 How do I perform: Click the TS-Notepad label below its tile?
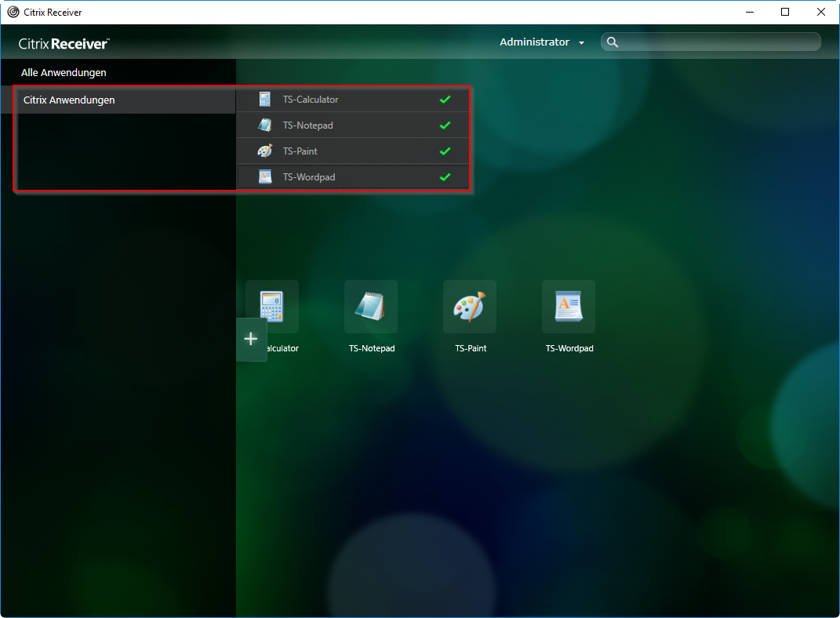(x=372, y=348)
